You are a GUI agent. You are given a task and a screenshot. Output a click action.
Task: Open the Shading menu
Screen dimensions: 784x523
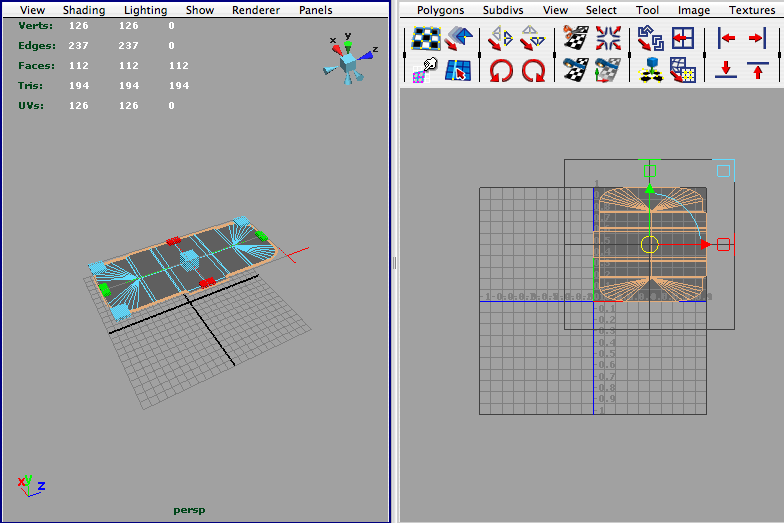click(84, 10)
